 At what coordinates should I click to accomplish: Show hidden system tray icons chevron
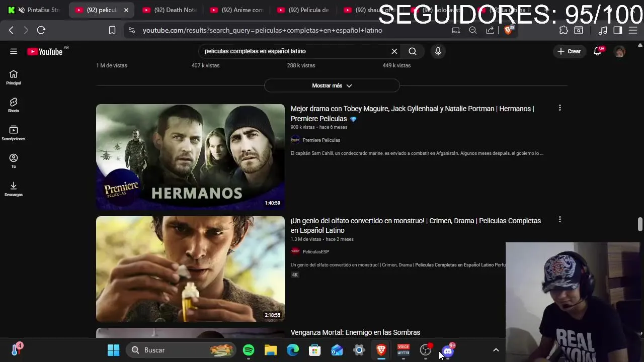pos(496,350)
